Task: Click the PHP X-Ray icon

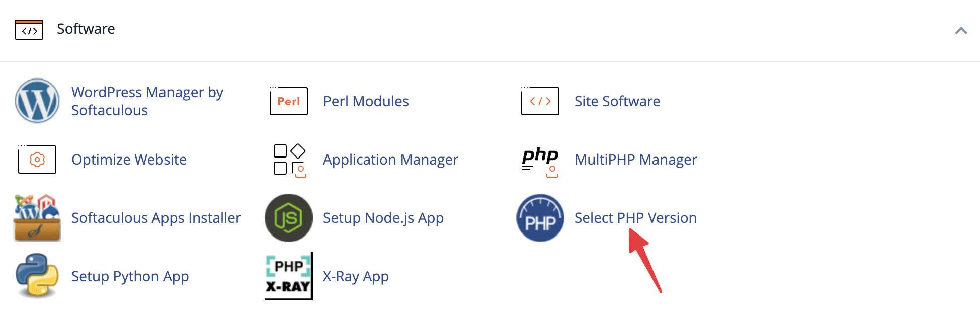Action: 289,276
